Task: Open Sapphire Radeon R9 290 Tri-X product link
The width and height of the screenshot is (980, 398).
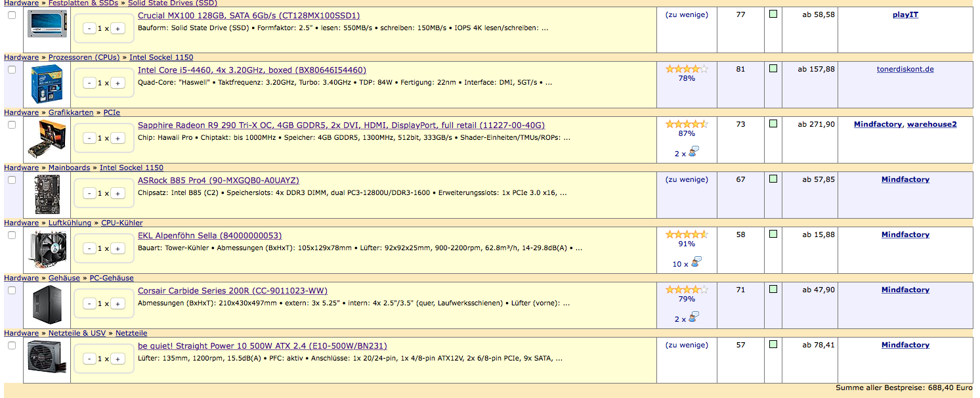Action: point(341,125)
